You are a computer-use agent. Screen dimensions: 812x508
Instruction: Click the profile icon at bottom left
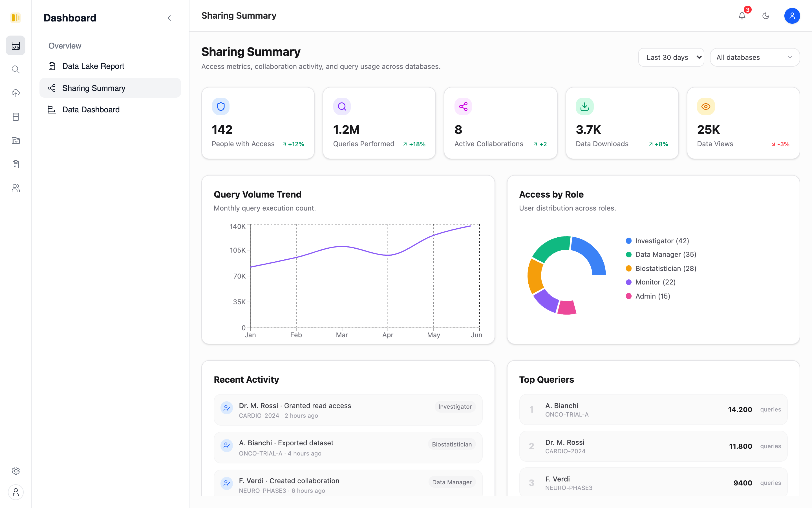pos(16,492)
